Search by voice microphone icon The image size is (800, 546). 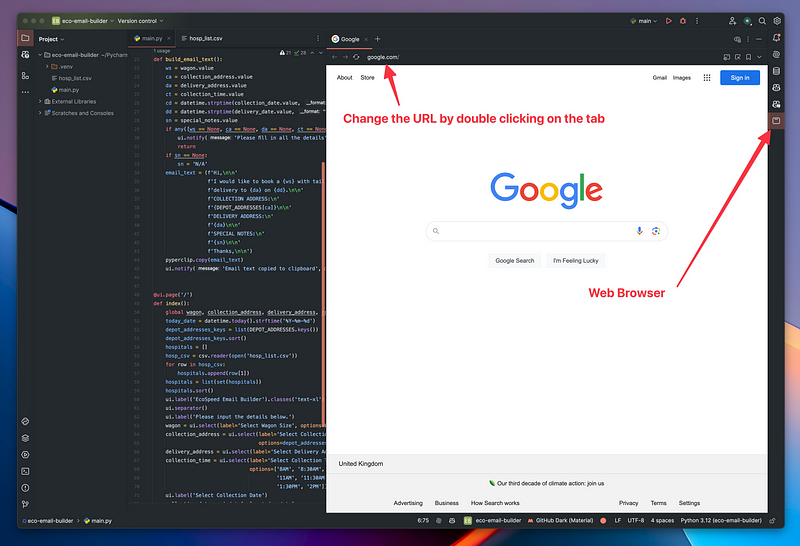pos(639,231)
